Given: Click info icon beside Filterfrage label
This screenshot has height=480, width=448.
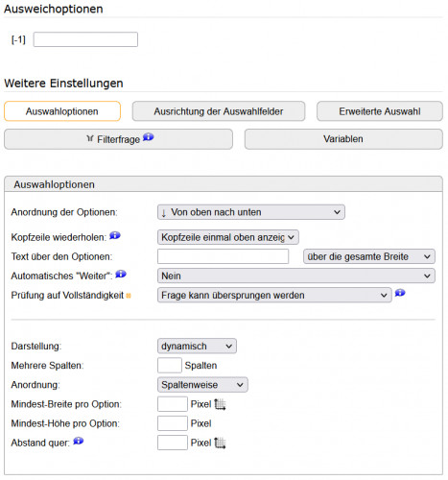Looking at the screenshot, I should tap(148, 137).
